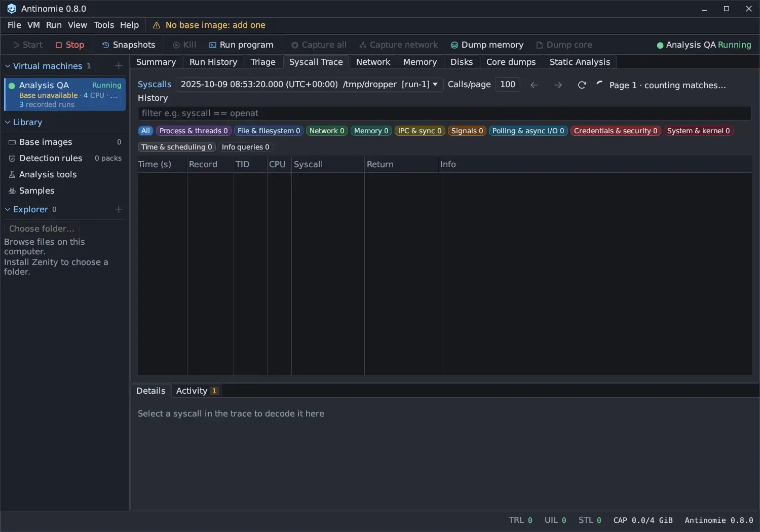
Task: Open the run selector dropdown /tmp/dropper
Action: (x=309, y=85)
